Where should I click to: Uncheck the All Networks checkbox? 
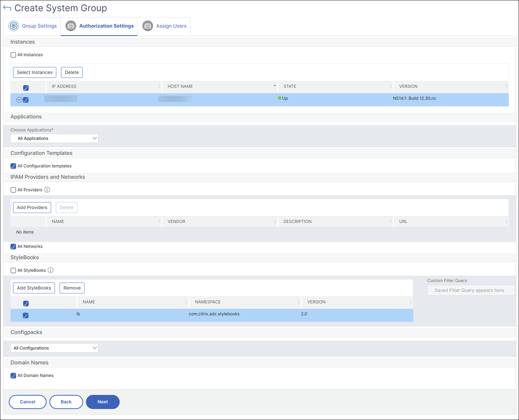[x=13, y=246]
